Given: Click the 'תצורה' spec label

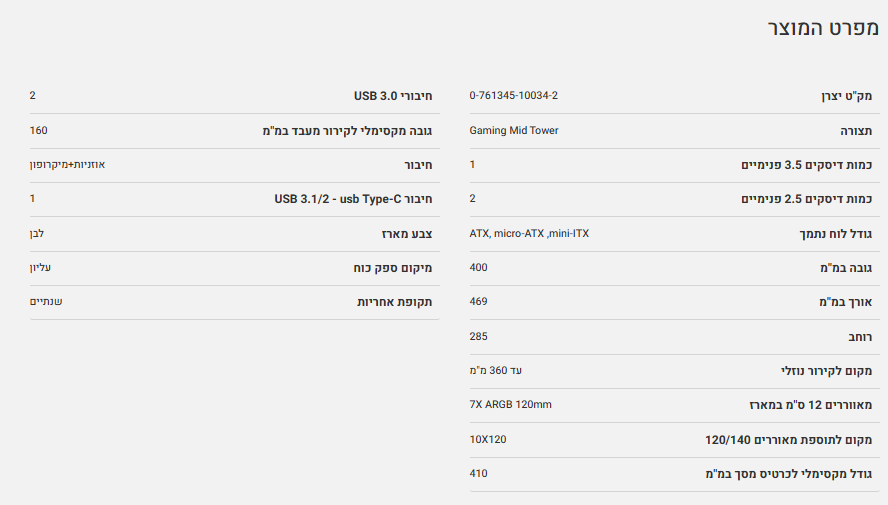Looking at the screenshot, I should (855, 131).
